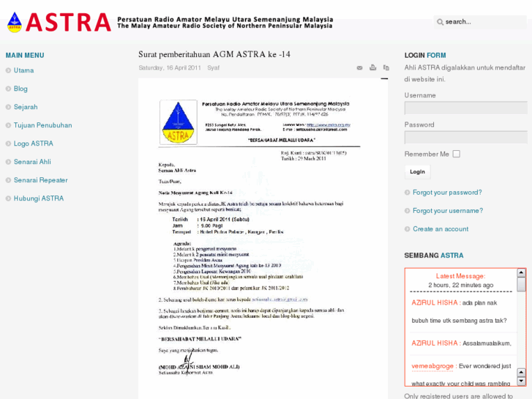Viewport: 532px width, 399px height.
Task: Click the SEMBANG ASTRA heading
Action: [x=434, y=256]
